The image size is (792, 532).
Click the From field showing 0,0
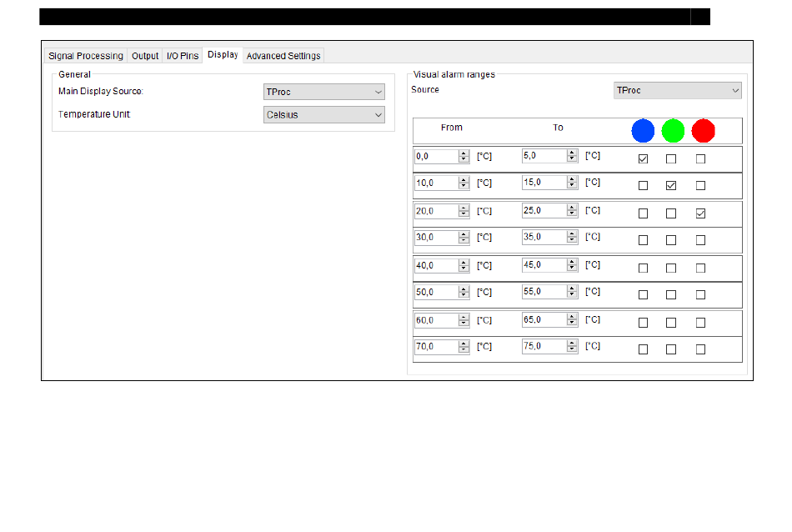pos(435,156)
